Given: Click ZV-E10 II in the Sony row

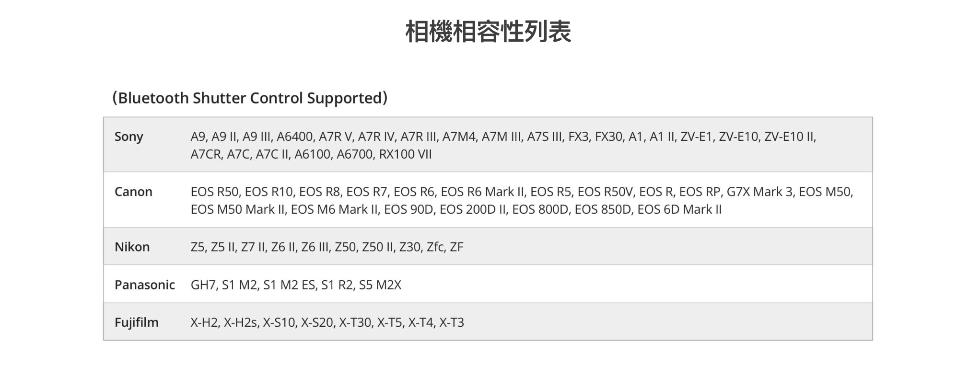Looking at the screenshot, I should click(x=789, y=137).
